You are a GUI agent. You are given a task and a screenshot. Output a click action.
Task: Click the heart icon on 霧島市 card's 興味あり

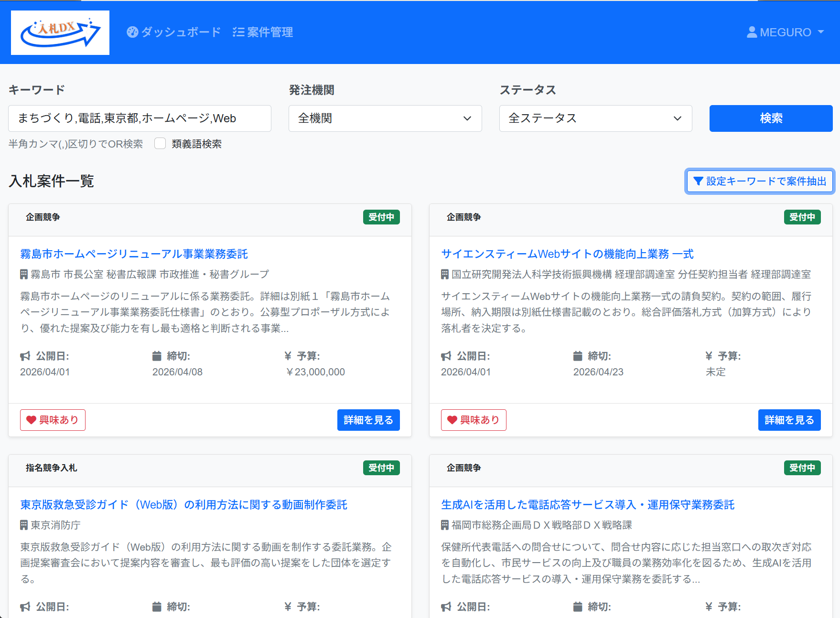point(32,420)
